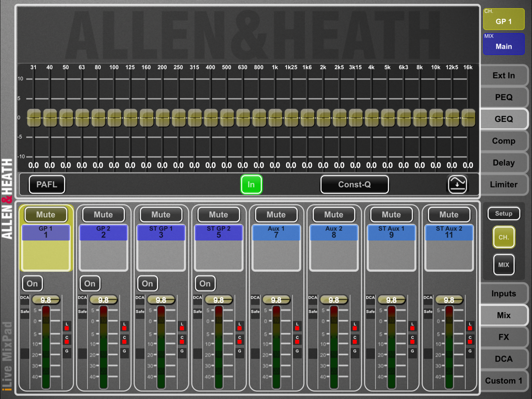Image resolution: width=532 pixels, height=399 pixels.
Task: Select the GP 1 channel strip
Action: pos(46,247)
